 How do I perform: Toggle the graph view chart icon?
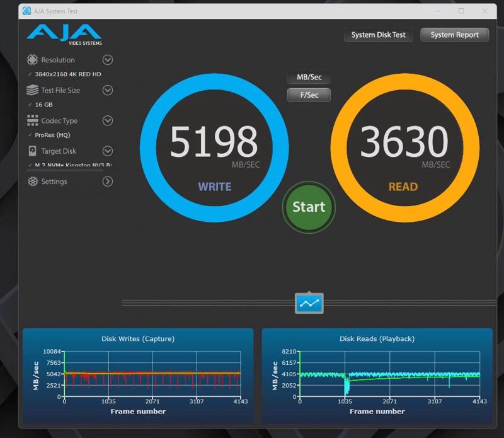coord(309,303)
